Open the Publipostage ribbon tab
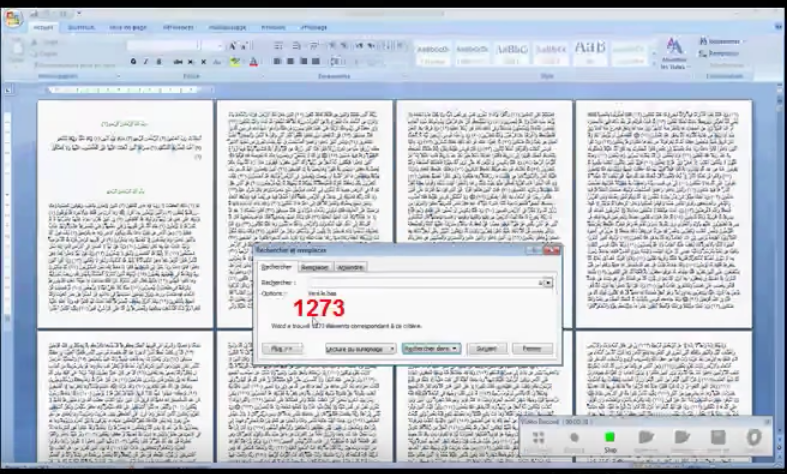 pos(227,27)
